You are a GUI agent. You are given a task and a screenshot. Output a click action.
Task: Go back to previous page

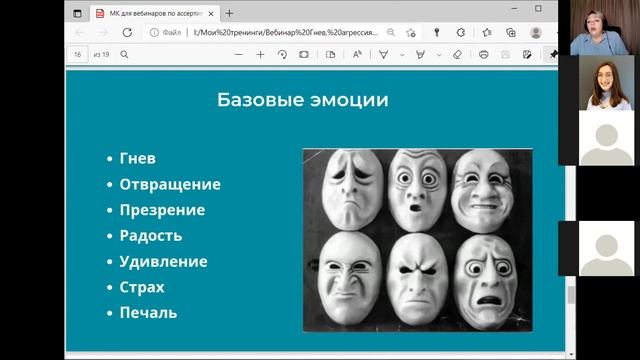80,33
